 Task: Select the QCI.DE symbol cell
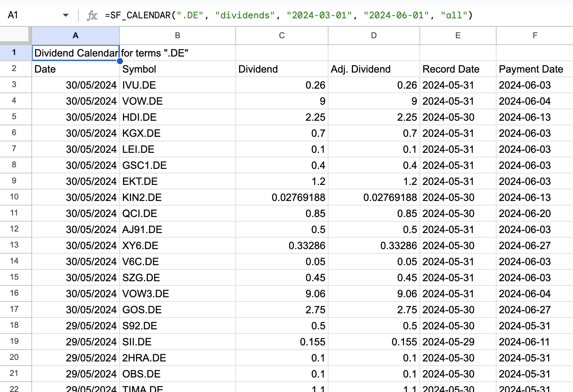178,214
